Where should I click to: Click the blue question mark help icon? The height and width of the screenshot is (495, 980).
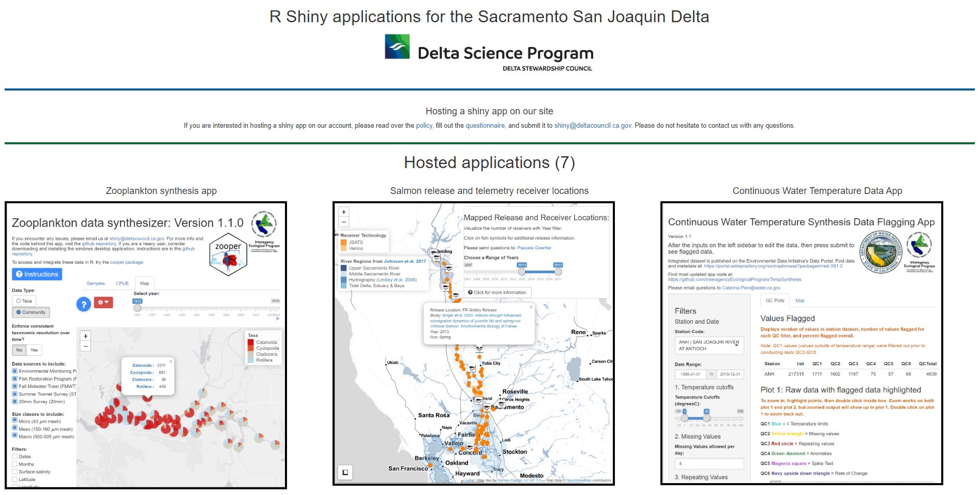click(x=84, y=304)
